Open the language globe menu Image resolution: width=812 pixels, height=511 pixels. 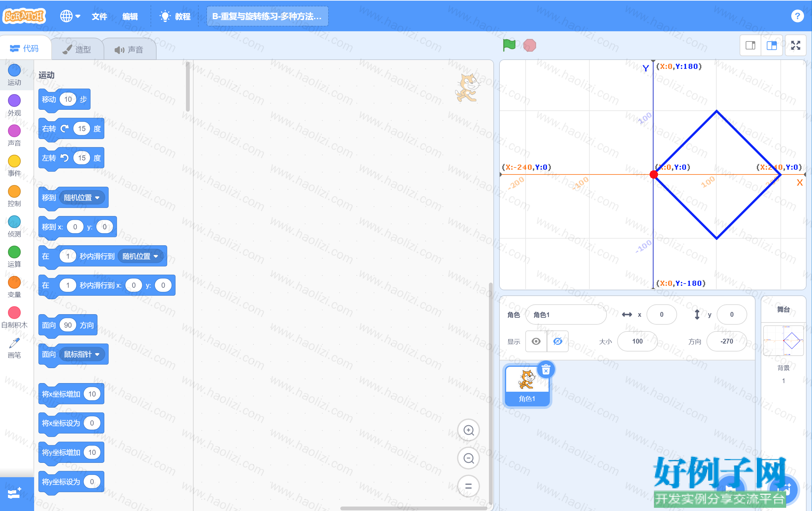tap(70, 16)
